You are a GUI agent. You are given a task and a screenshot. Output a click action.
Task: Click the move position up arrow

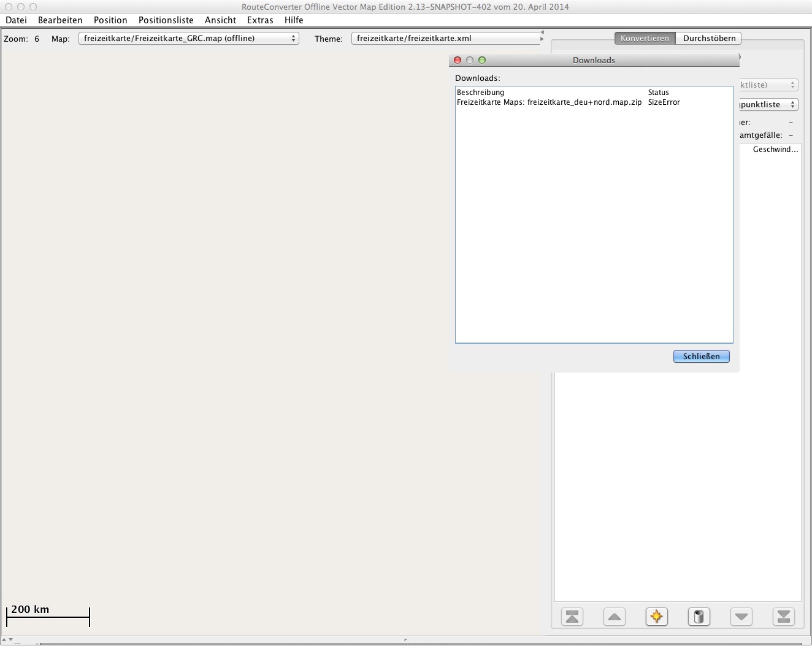615,617
